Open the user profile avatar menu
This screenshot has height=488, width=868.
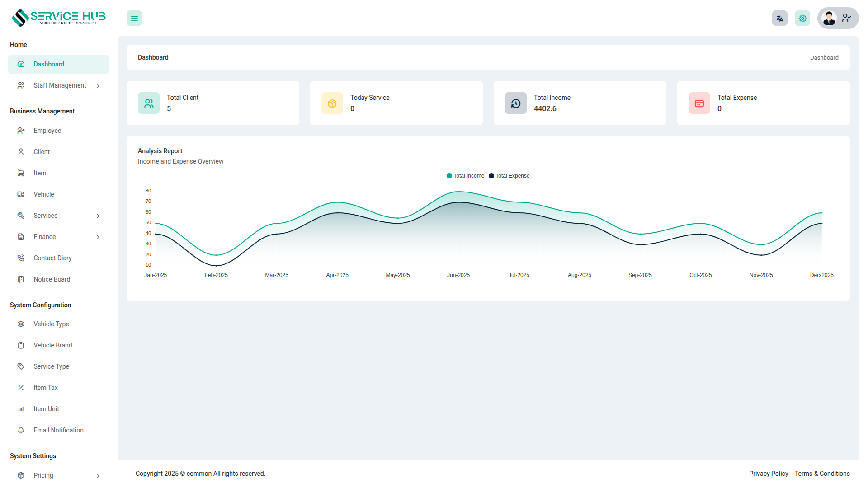coord(829,19)
